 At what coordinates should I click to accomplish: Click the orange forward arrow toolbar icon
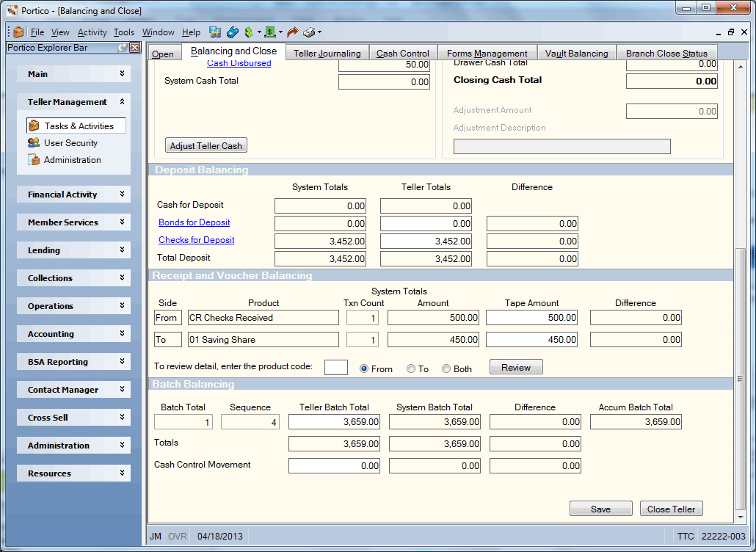click(292, 32)
